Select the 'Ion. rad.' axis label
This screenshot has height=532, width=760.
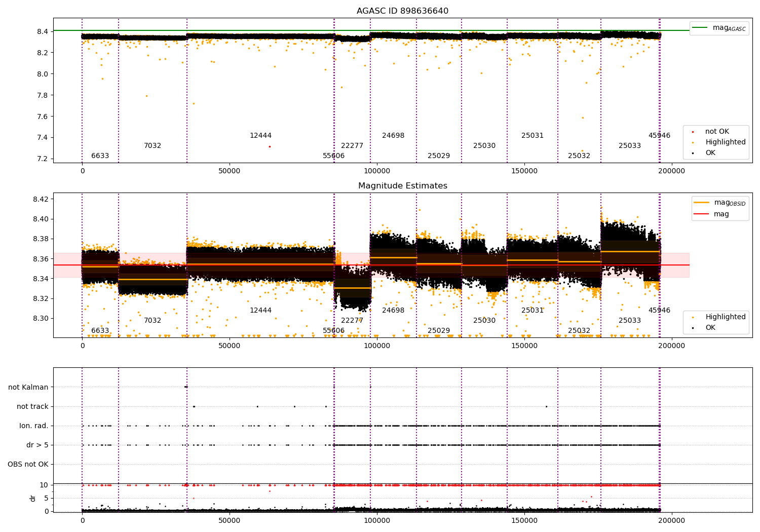pos(34,426)
